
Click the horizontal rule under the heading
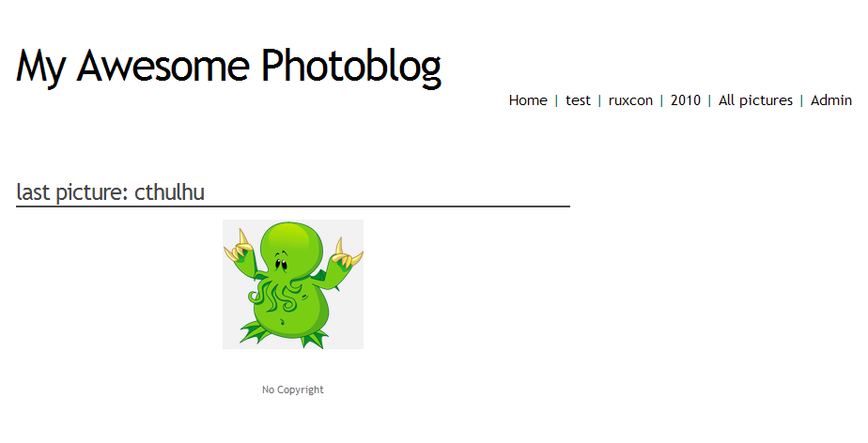coord(293,206)
